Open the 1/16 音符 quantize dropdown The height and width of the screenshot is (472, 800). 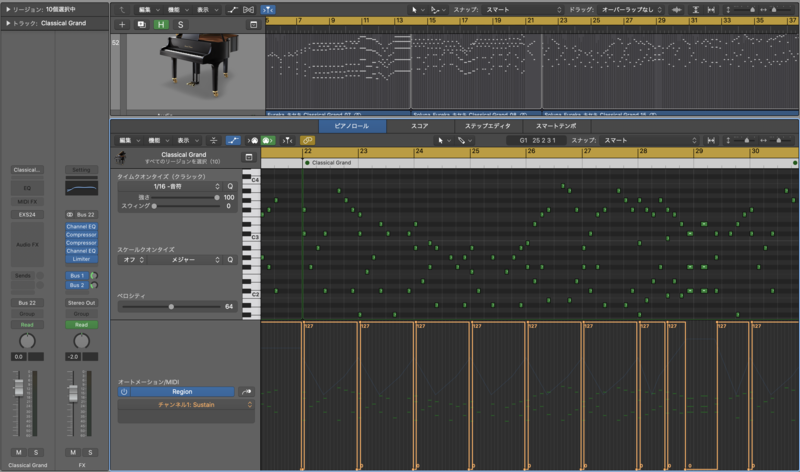[x=170, y=186]
